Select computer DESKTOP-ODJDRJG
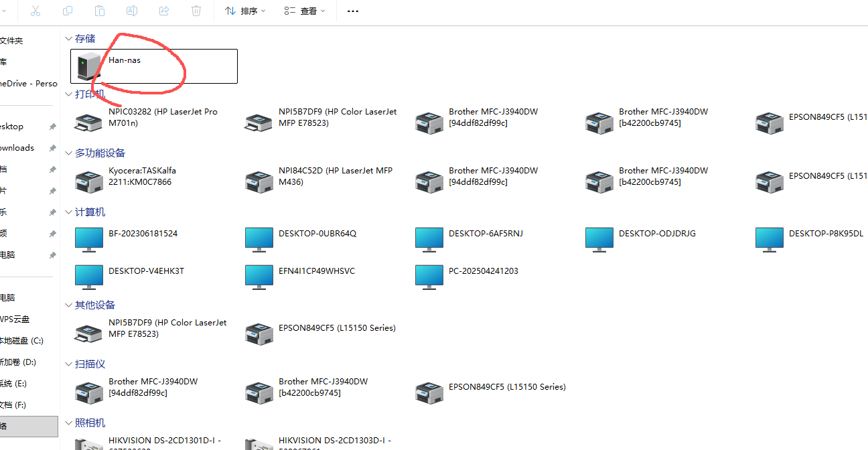This screenshot has height=450, width=868. [664, 239]
